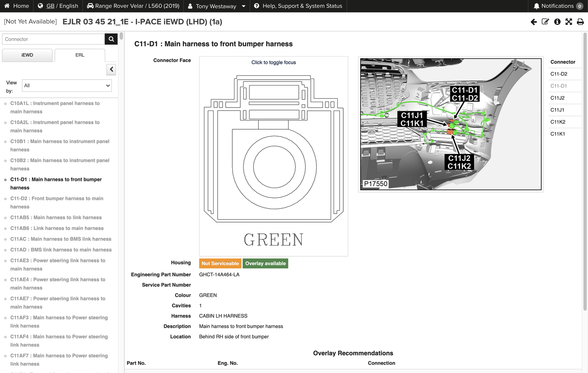Click the Connector search input field
This screenshot has width=588, height=373.
(x=53, y=39)
